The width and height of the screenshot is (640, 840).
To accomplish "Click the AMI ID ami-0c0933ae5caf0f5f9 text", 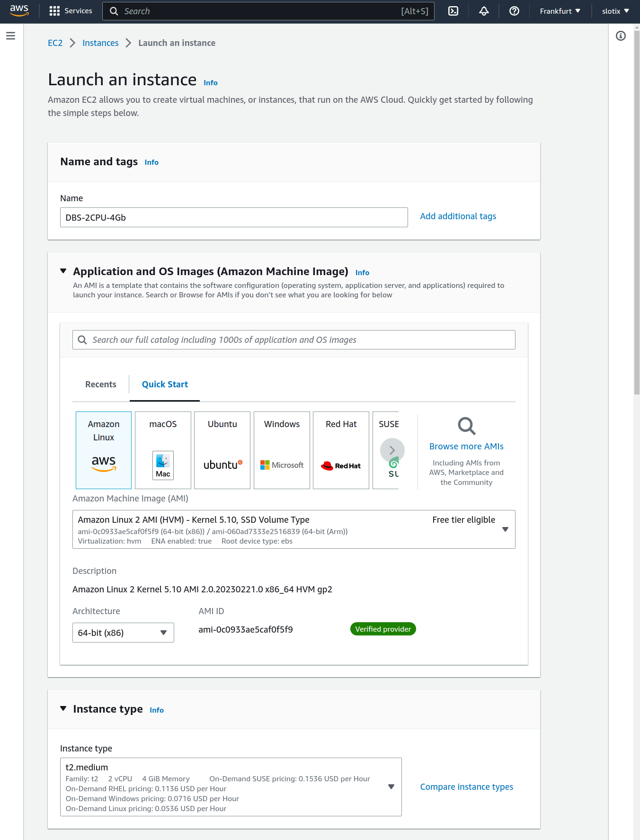I will 246,630.
